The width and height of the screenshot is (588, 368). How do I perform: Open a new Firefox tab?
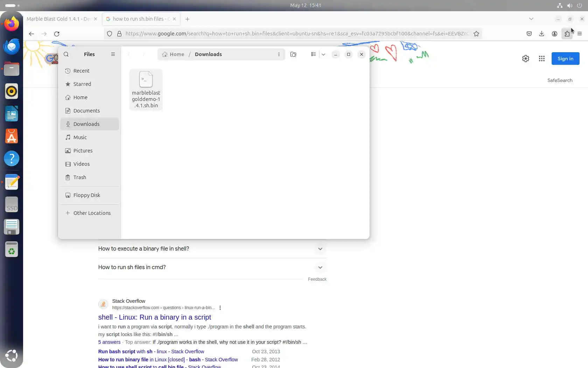pos(188,19)
